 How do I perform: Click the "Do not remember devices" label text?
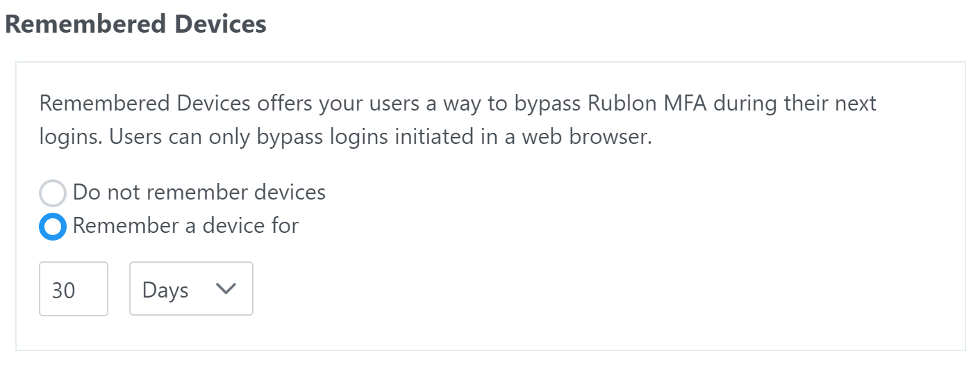tap(199, 192)
